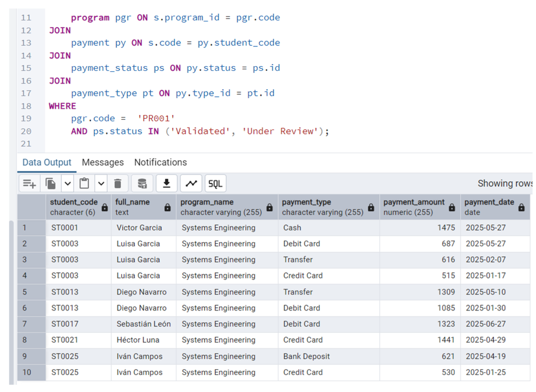Click the Save data changes icon
536x392 pixels.
[142, 184]
